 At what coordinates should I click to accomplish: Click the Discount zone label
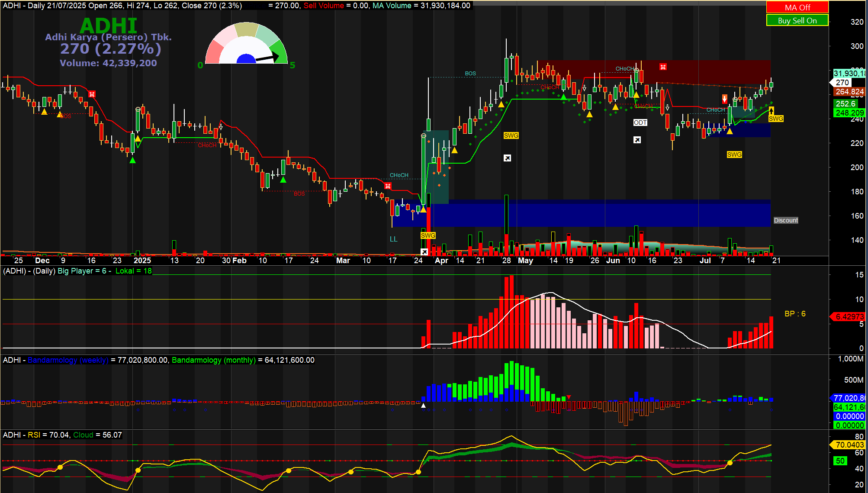coord(786,220)
